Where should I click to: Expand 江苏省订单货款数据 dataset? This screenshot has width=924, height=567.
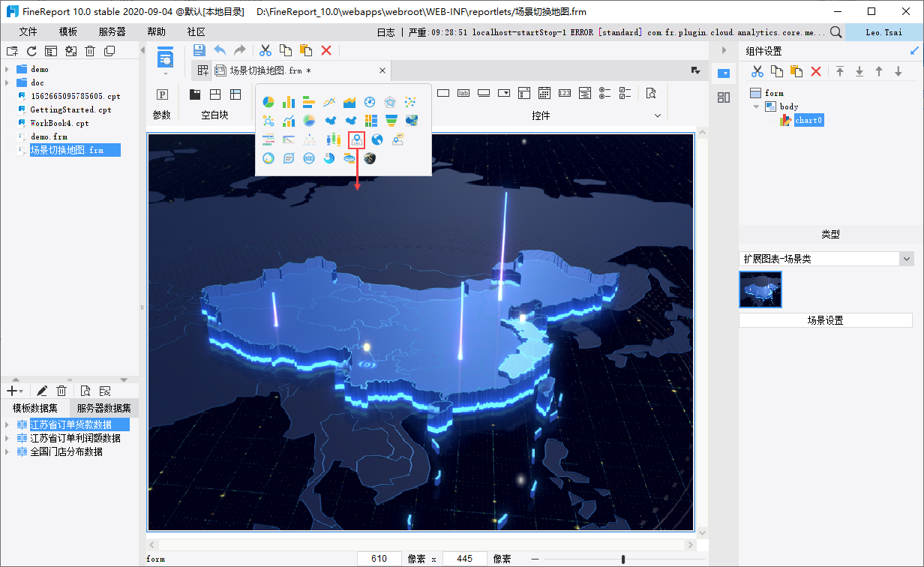point(7,425)
